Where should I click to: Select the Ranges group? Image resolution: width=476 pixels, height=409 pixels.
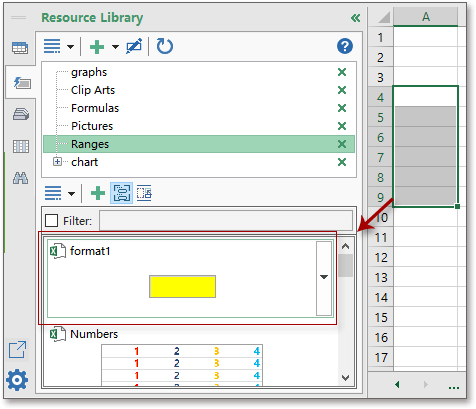tap(199, 144)
